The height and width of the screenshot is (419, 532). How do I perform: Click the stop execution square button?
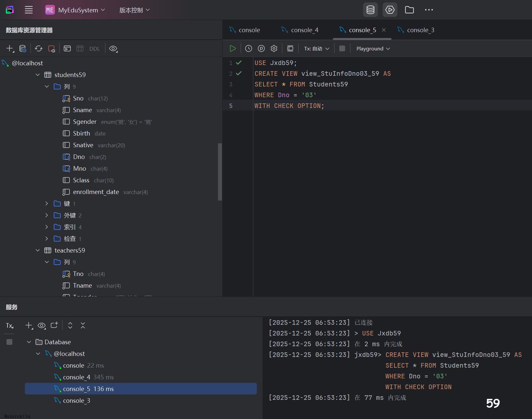(x=342, y=48)
